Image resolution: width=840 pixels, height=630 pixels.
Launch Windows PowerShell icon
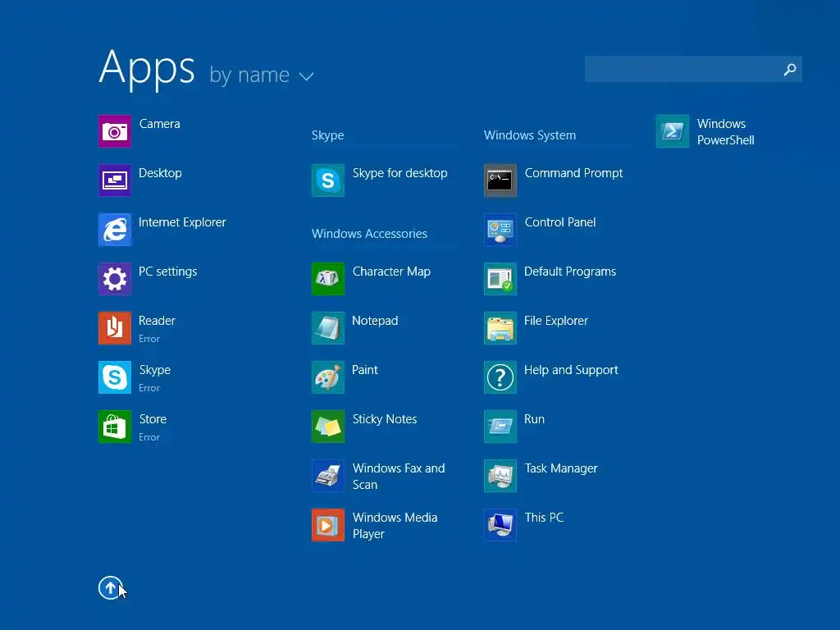coord(673,131)
